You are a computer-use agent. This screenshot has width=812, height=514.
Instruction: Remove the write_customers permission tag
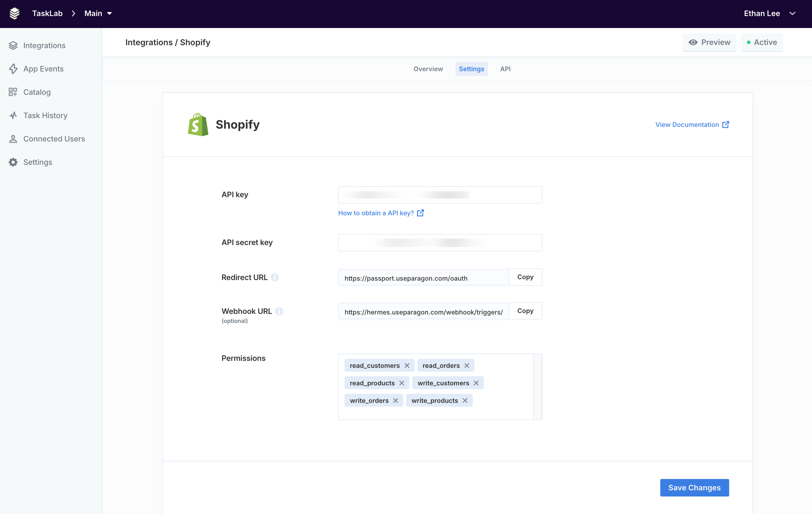pos(476,383)
